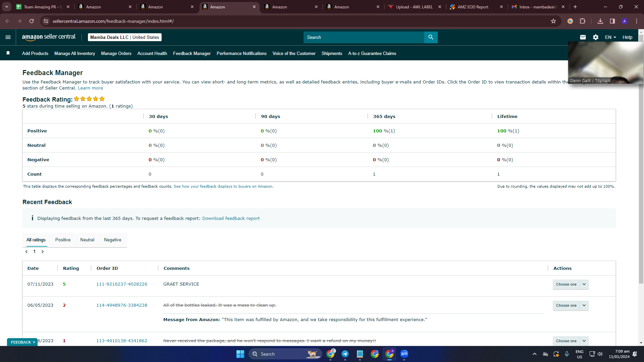Open the Windows Start menu
This screenshot has height=362, width=644.
pyautogui.click(x=240, y=354)
